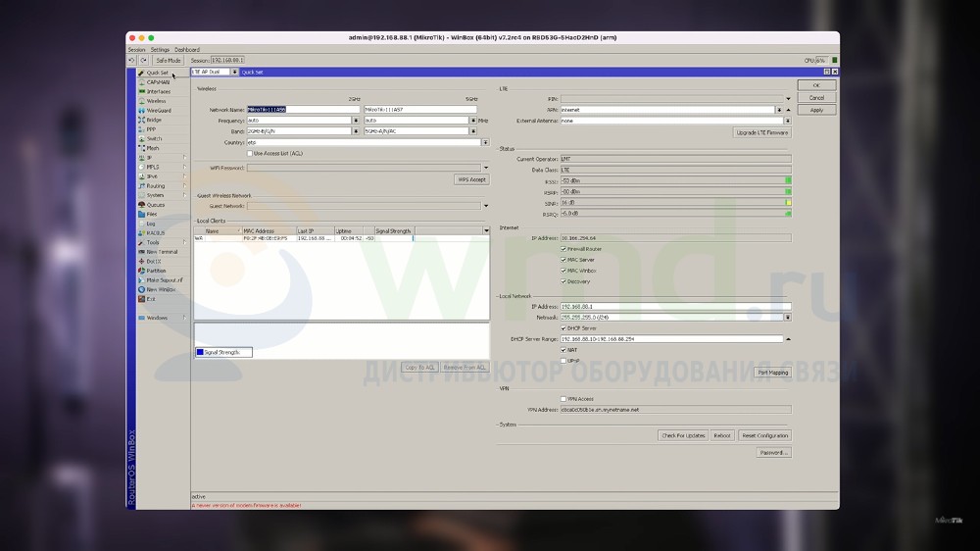980x551 pixels.
Task: Click the Exit sidebar entry
Action: [x=151, y=299]
